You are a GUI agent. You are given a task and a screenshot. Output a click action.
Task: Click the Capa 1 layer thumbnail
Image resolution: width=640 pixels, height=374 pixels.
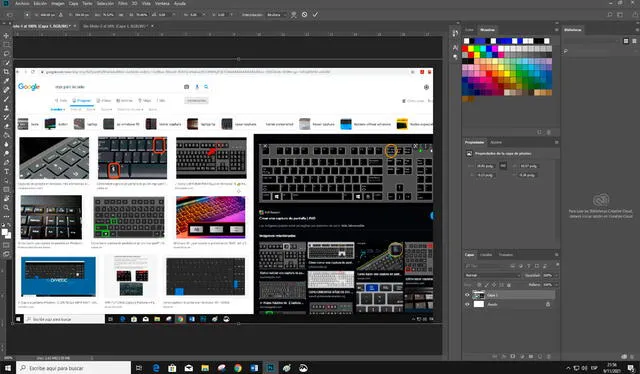[478, 295]
